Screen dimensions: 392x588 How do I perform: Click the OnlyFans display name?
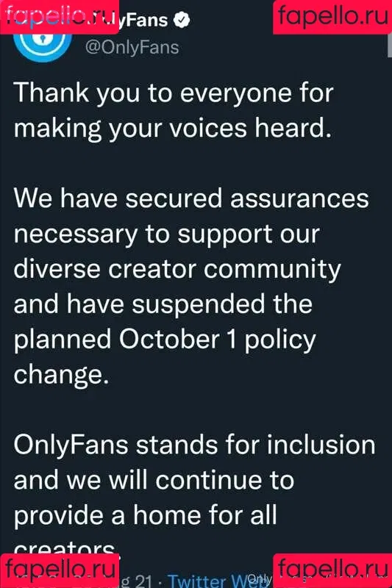[143, 20]
